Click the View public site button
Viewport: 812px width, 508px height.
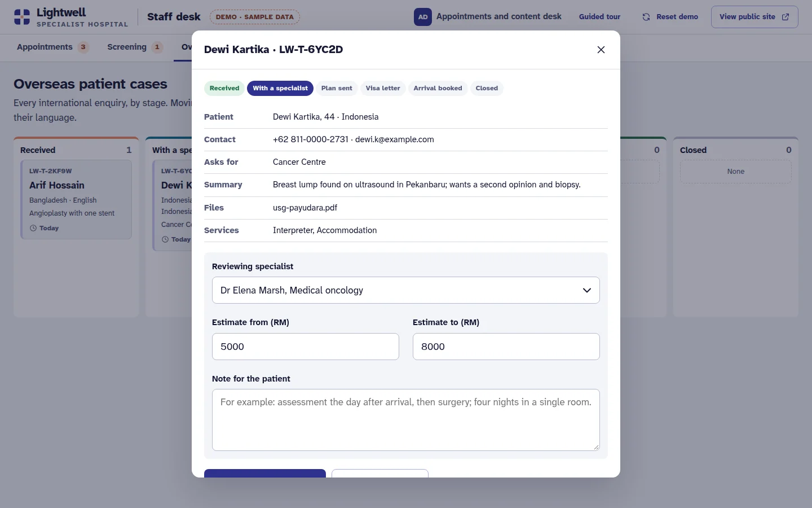click(754, 17)
